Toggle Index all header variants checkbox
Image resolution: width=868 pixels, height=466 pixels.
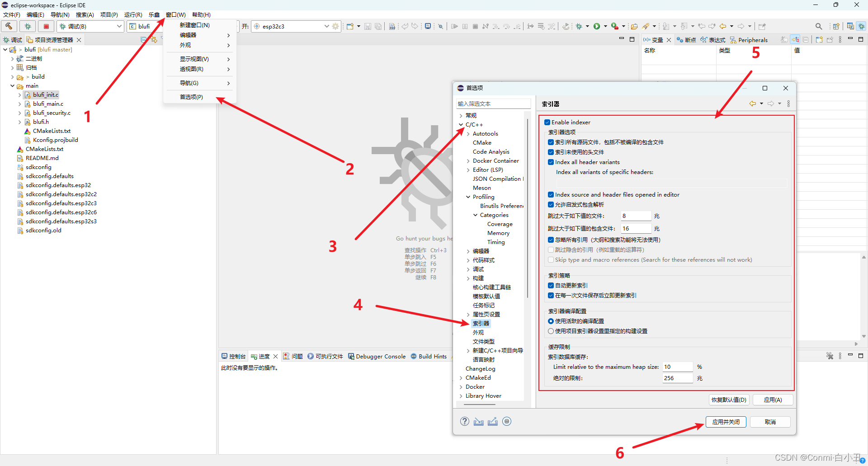pos(551,162)
